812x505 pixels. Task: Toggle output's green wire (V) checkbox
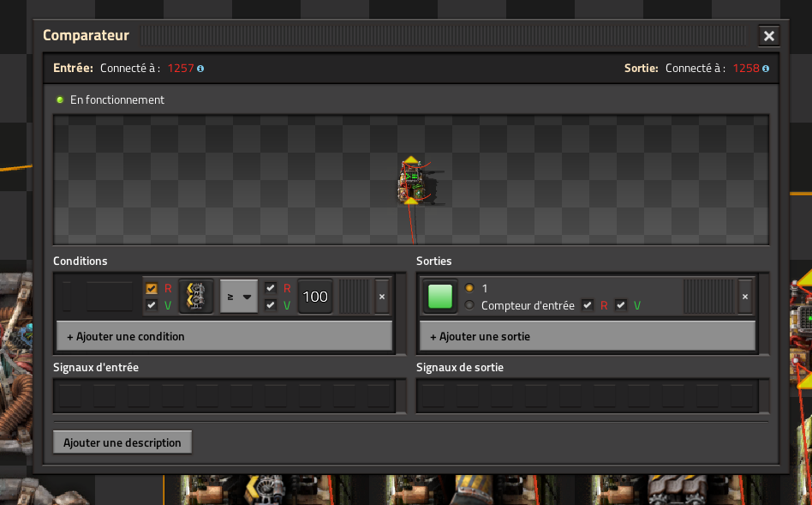(621, 305)
